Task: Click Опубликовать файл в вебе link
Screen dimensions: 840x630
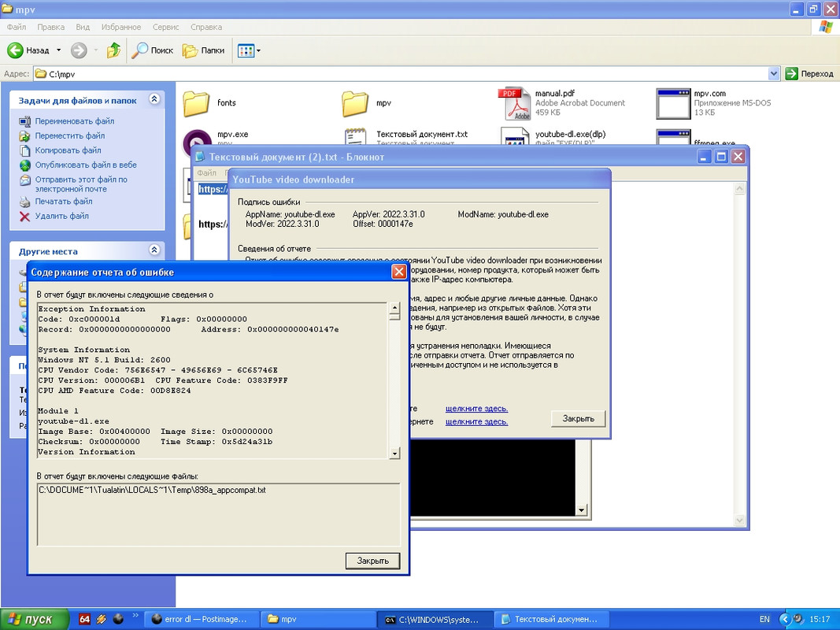Action: tap(86, 165)
